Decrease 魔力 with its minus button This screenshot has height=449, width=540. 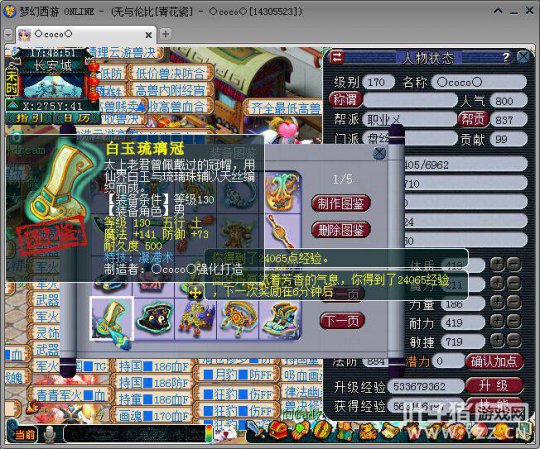tap(514, 284)
